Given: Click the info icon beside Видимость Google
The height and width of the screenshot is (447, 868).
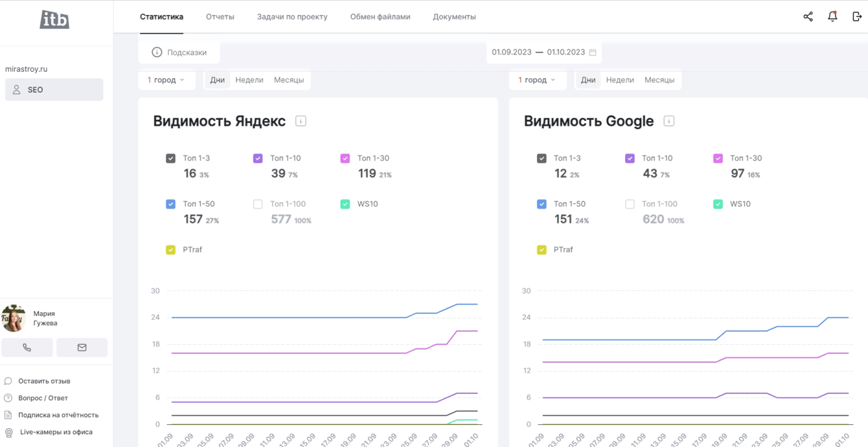Looking at the screenshot, I should 668,121.
